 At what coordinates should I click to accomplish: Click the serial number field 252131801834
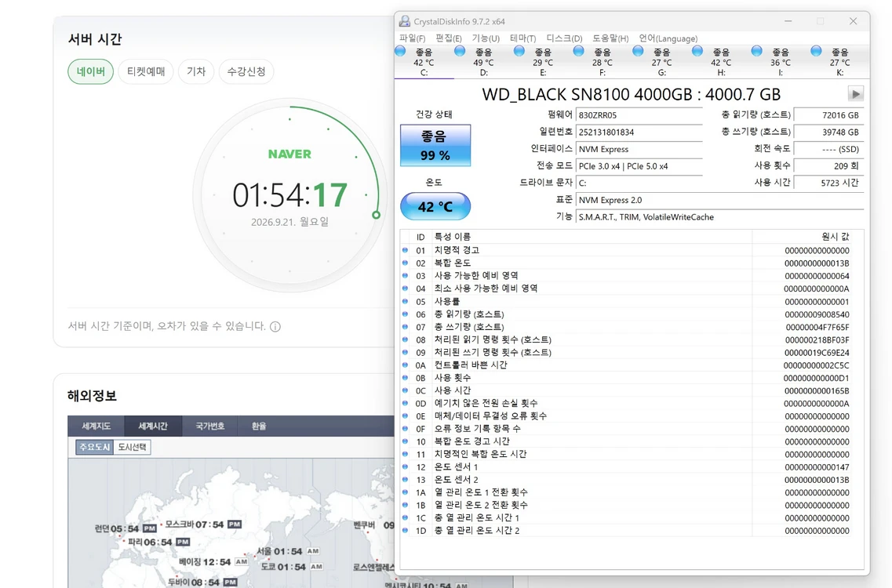coord(639,132)
